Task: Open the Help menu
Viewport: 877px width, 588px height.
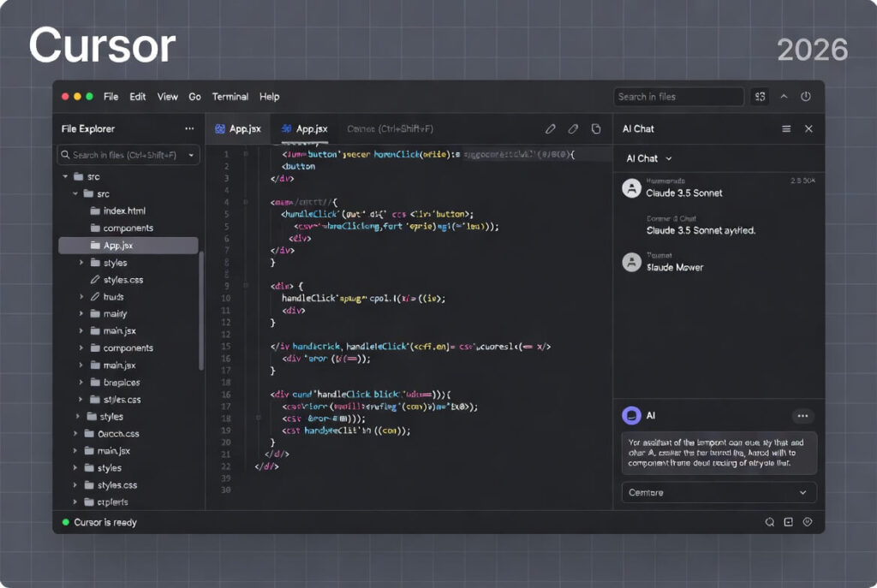Action: coord(269,97)
